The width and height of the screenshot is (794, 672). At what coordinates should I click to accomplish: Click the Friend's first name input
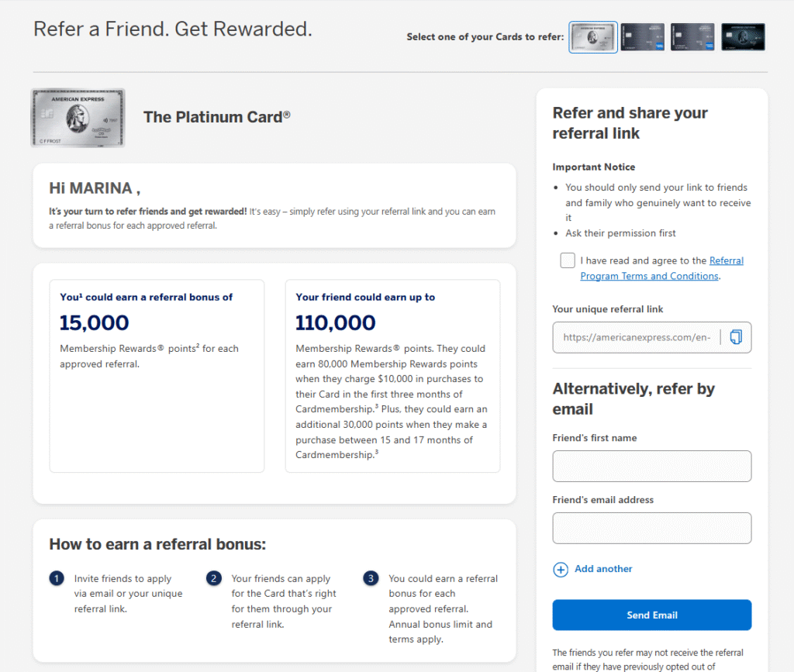(651, 466)
